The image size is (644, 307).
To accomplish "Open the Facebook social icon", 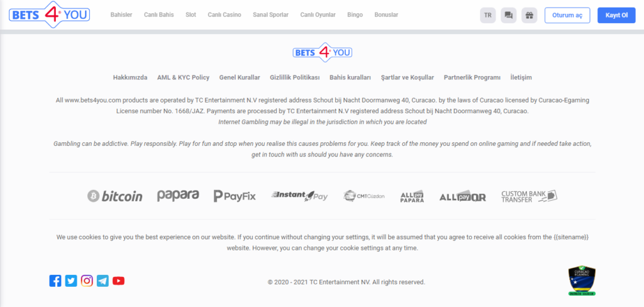I will [x=55, y=281].
